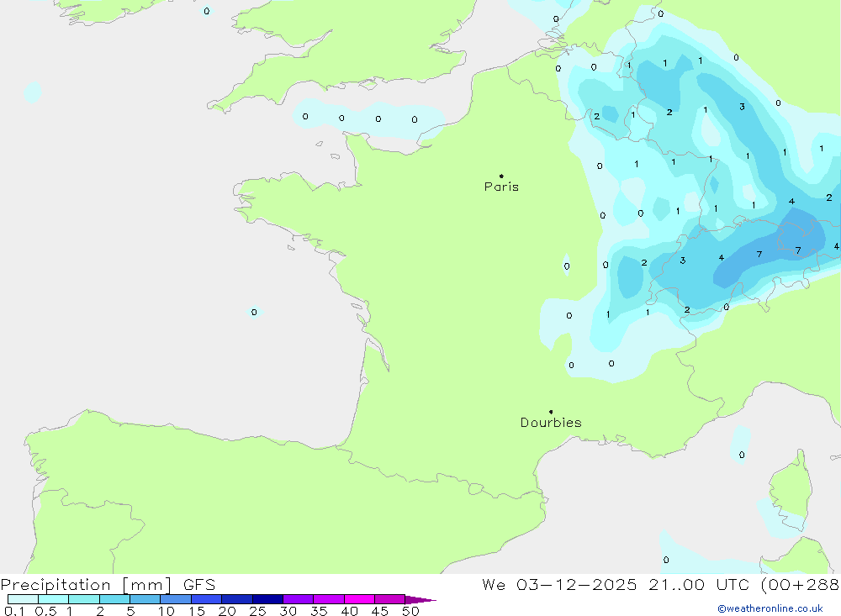Pick the 20–25 mm legend swatch
This screenshot has width=841, height=616.
pyautogui.click(x=237, y=599)
